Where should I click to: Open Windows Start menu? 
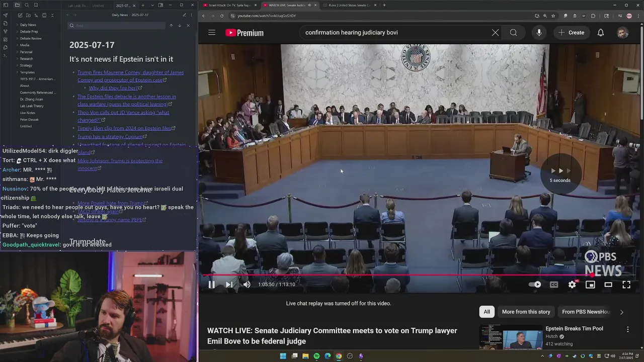click(283, 356)
